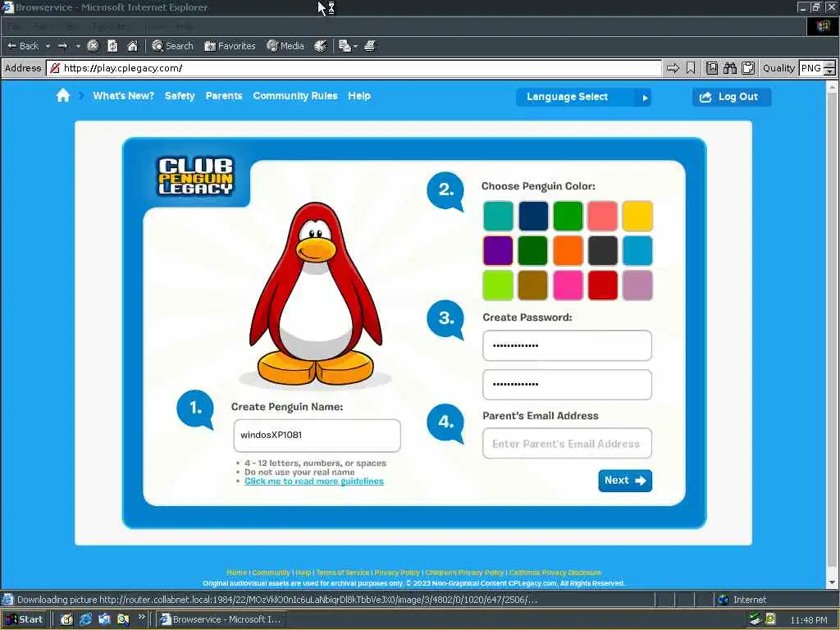
Task: Open the Back history dropdown arrow
Action: 48,46
